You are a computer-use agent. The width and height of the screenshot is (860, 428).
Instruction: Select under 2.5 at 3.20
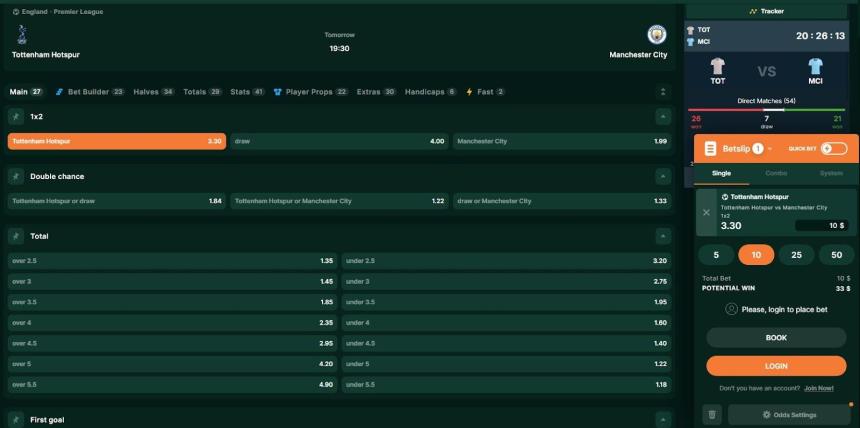click(506, 261)
